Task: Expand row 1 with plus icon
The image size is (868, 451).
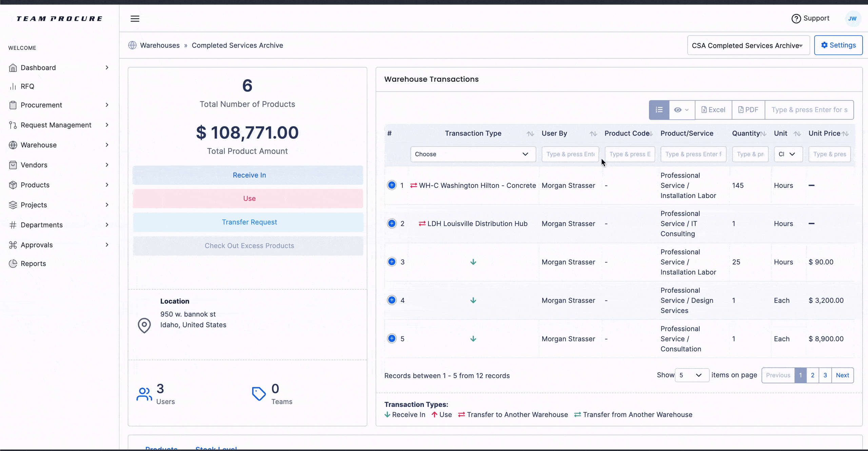Action: tap(392, 185)
